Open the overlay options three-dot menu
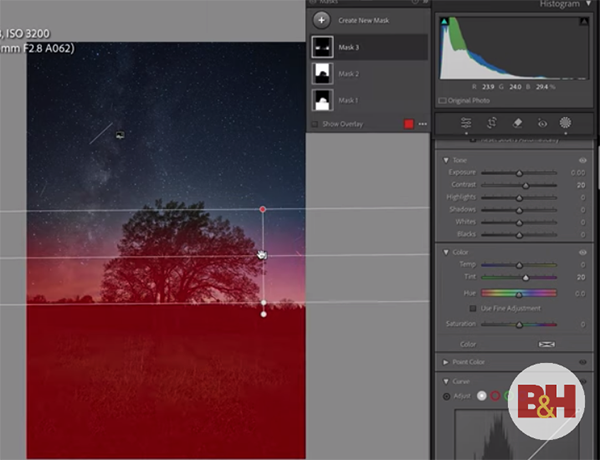 423,124
